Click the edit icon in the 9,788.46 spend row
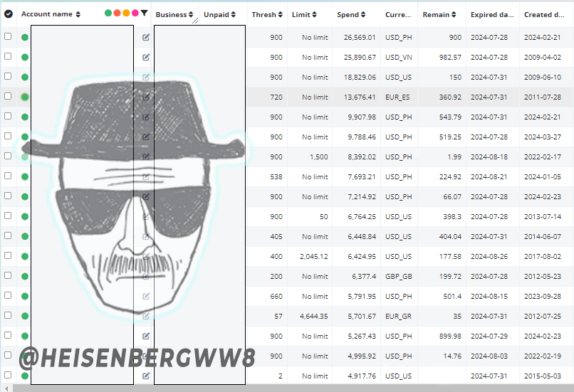 pyautogui.click(x=146, y=137)
